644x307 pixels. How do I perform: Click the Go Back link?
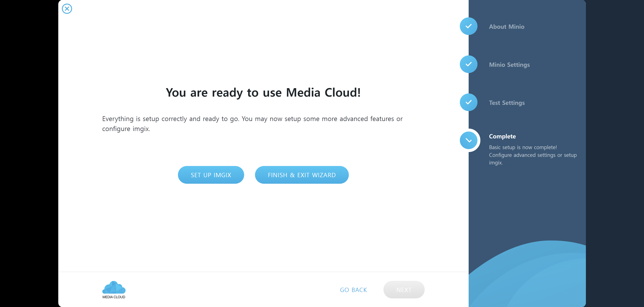coord(353,290)
